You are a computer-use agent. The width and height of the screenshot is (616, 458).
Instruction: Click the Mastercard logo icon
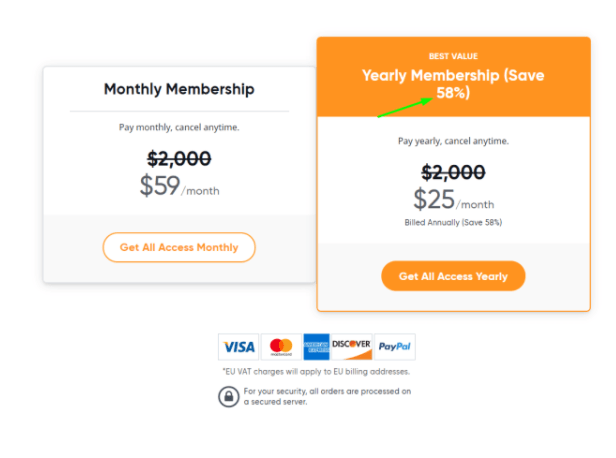click(x=281, y=347)
